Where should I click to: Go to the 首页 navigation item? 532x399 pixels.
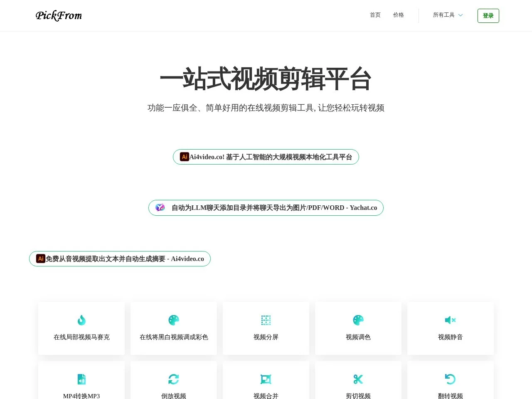tap(375, 15)
